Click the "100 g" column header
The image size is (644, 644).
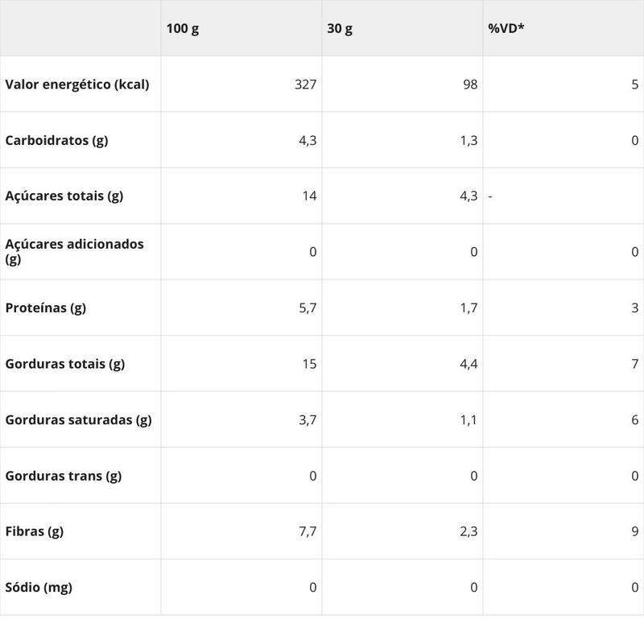click(x=183, y=29)
